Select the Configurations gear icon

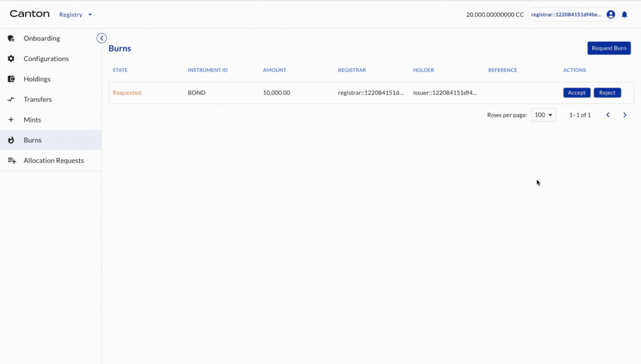click(x=11, y=58)
